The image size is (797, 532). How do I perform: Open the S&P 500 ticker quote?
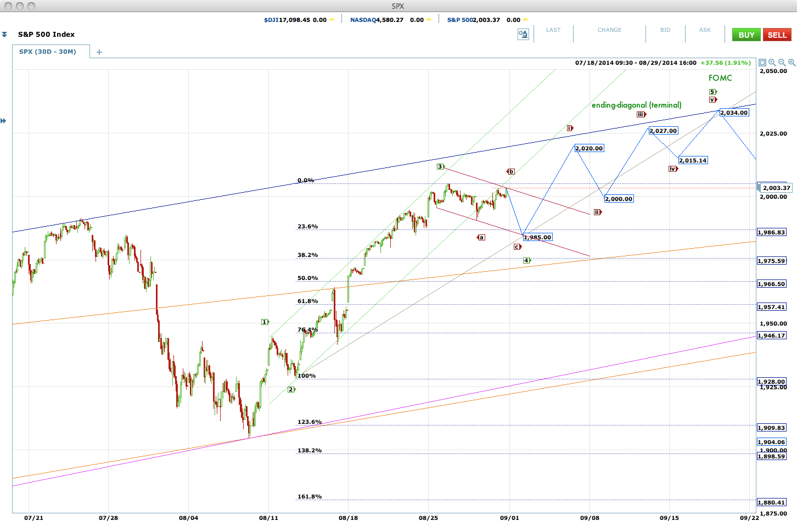484,20
